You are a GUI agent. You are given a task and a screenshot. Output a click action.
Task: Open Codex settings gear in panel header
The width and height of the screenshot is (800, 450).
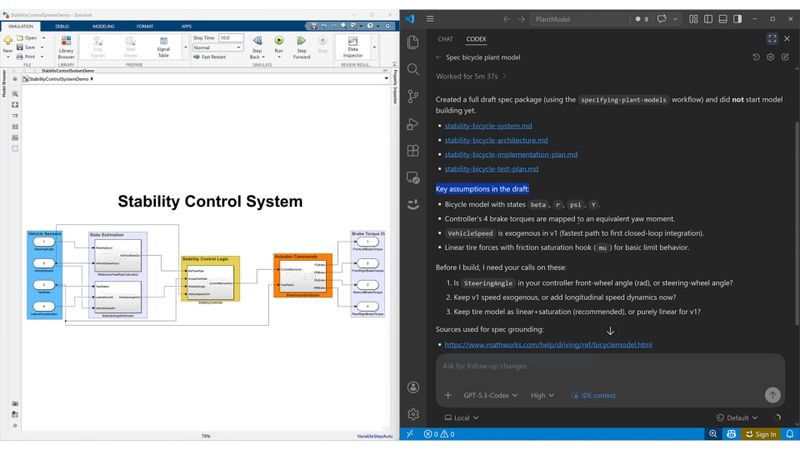(x=770, y=57)
